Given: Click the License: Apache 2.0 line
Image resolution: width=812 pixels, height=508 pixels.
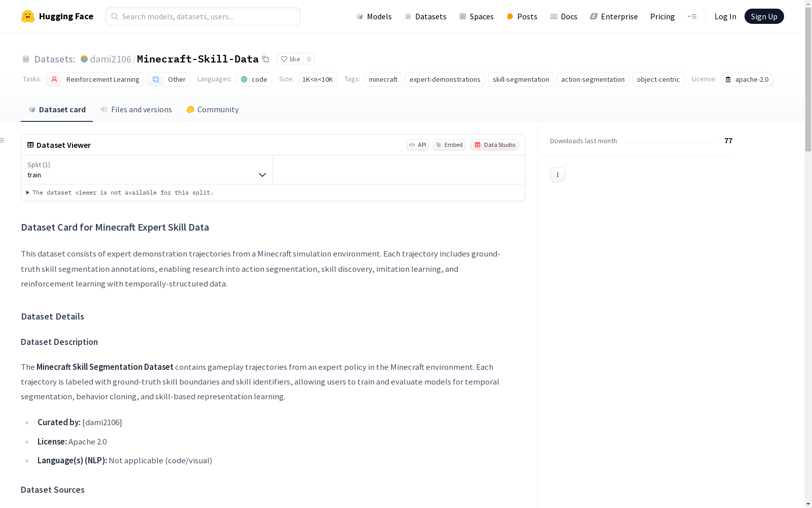Looking at the screenshot, I should tap(72, 441).
